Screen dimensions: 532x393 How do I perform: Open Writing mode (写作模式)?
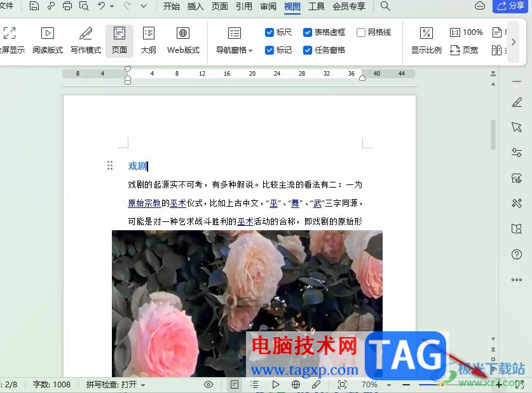(x=86, y=41)
